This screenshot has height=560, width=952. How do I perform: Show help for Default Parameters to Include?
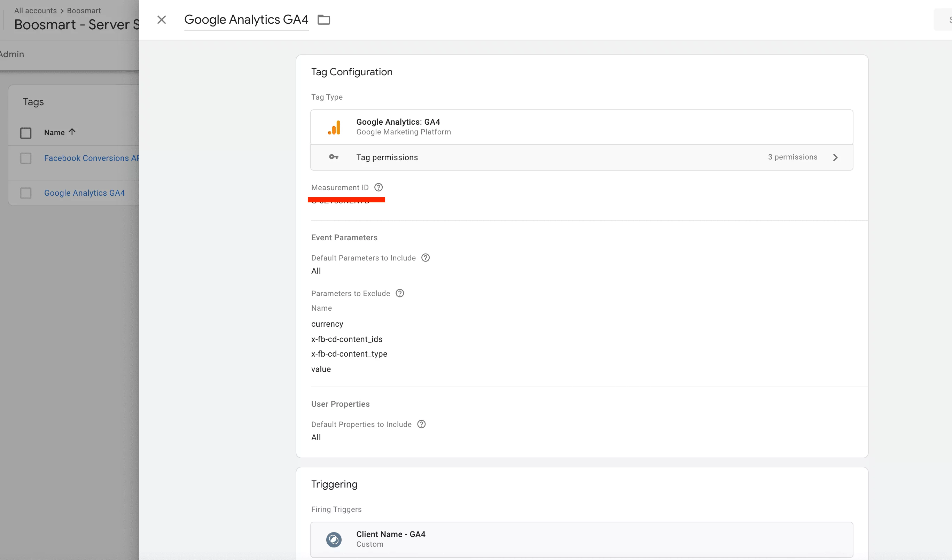[426, 258]
